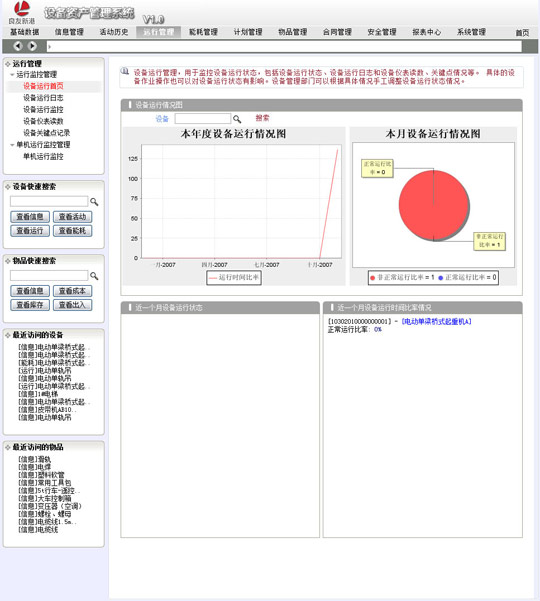The height and width of the screenshot is (601, 540).
Task: Click info icon beside red description text
Action: point(125,71)
